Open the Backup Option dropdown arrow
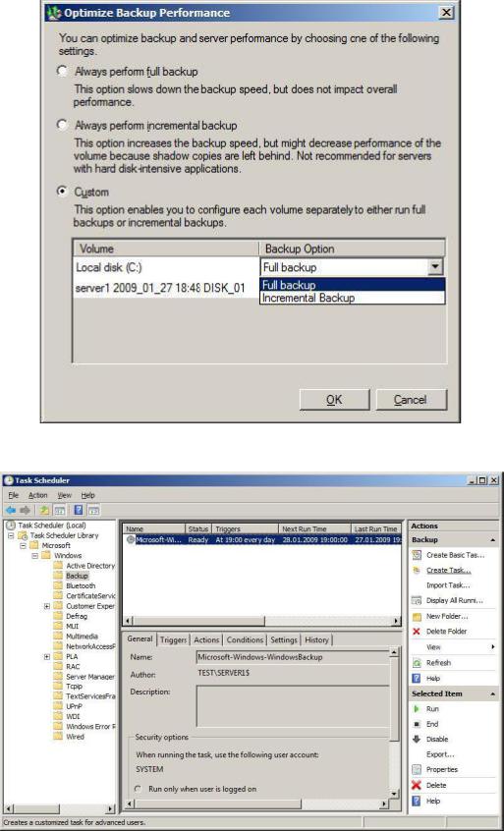The height and width of the screenshot is (831, 504). [434, 267]
